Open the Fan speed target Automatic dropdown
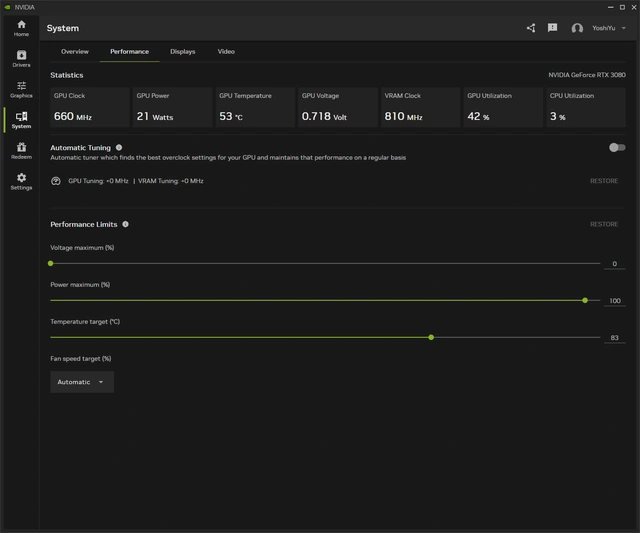Image resolution: width=640 pixels, height=533 pixels. click(x=82, y=382)
